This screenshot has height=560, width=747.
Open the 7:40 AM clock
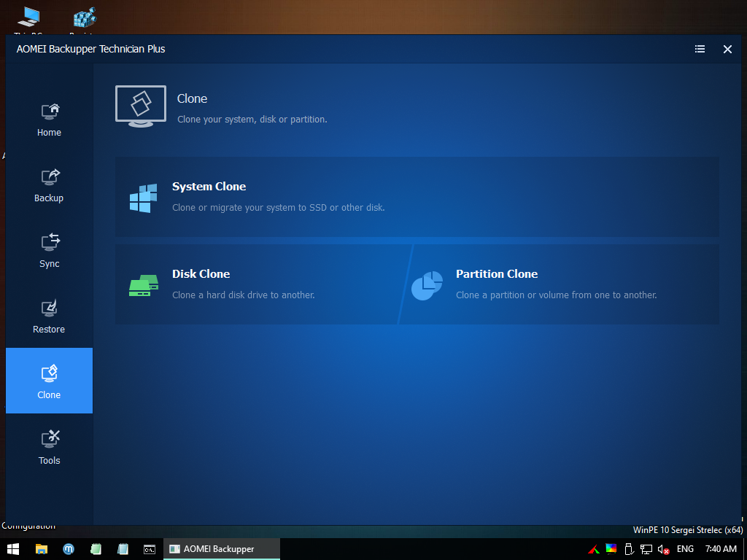pyautogui.click(x=721, y=549)
